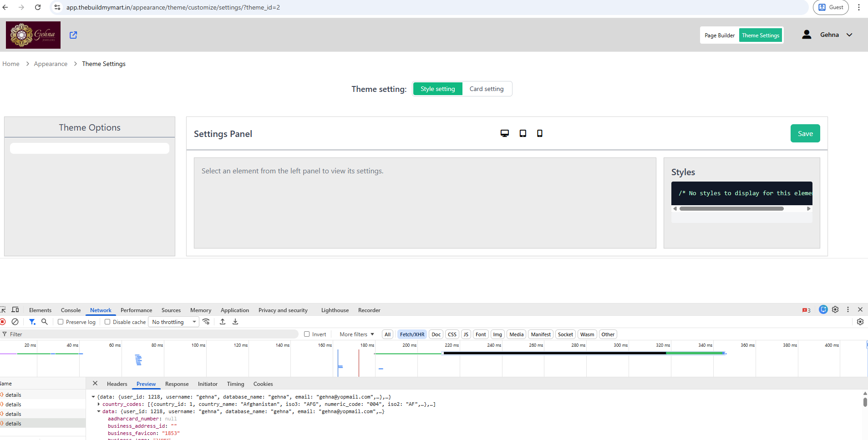
Task: Reload the page with the refresh icon
Action: 38,7
